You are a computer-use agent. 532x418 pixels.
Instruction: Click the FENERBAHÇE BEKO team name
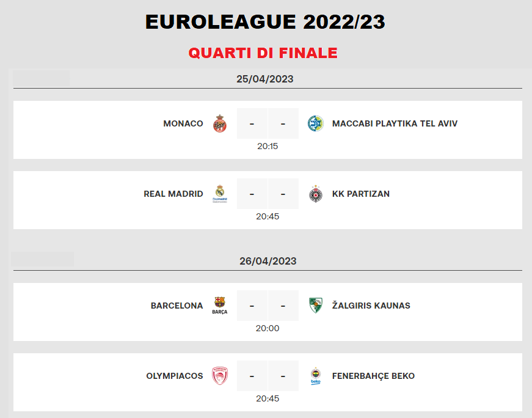373,376
